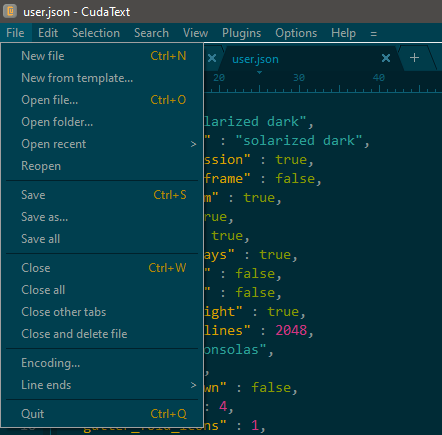Click 'true' on the ays" line
Viewport: 442px width, 435px height.
275,255
